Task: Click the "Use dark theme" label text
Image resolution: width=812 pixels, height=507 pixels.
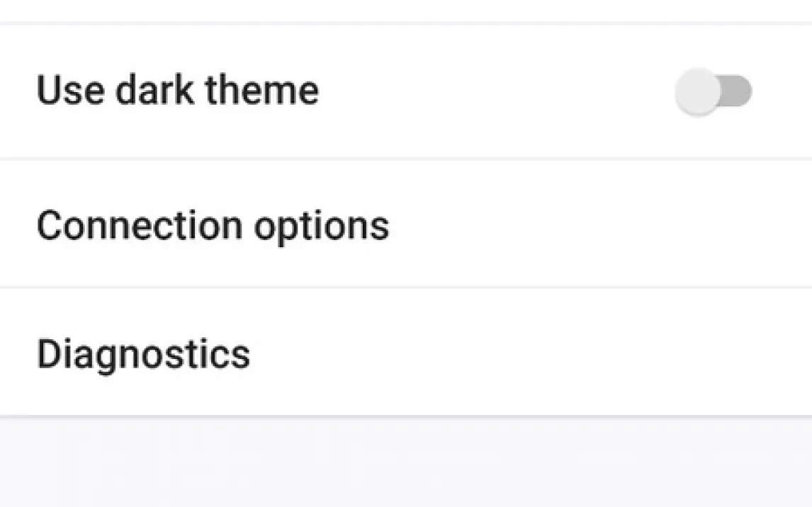Action: click(x=177, y=91)
